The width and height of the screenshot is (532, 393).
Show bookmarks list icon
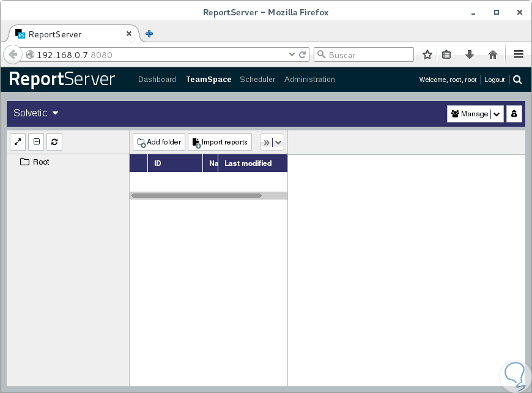click(x=446, y=54)
